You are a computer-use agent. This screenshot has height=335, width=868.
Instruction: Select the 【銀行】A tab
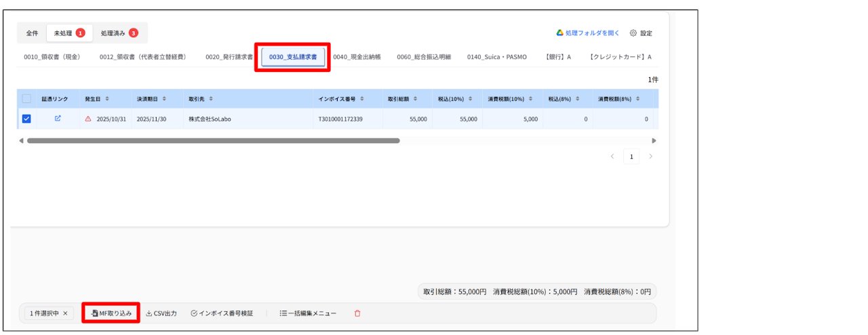click(x=558, y=57)
